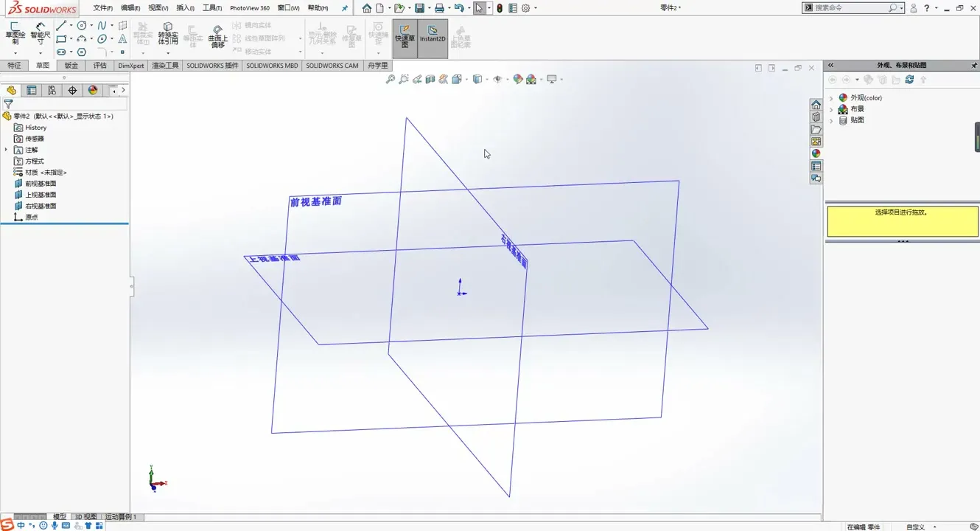Toggle the 快速草图 rapid sketch button

pyautogui.click(x=405, y=38)
